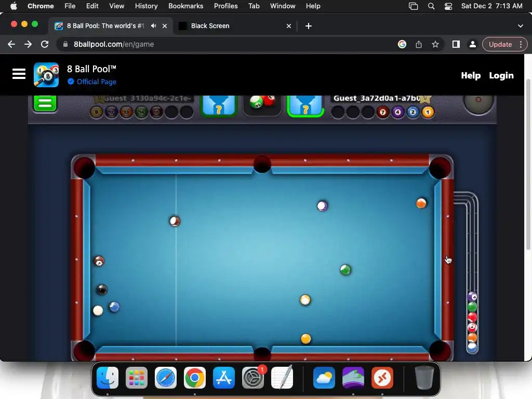
Task: Click the green ball on the table
Action: coord(345,270)
